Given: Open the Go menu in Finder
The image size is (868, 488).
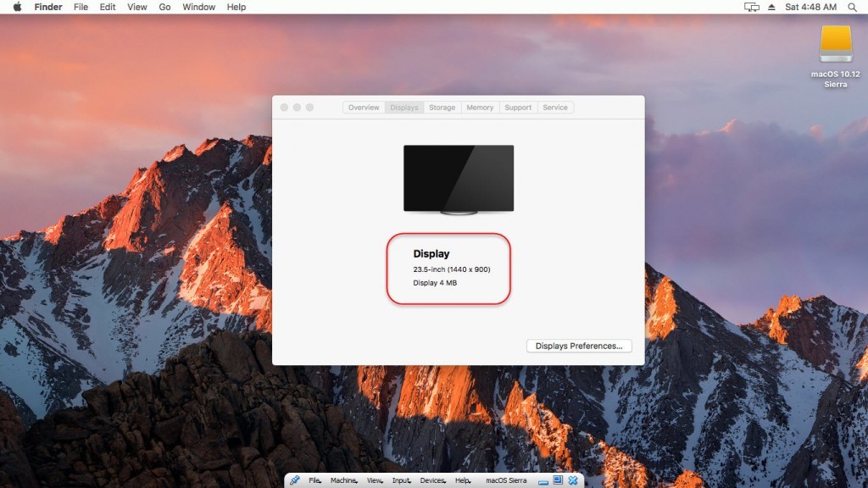Looking at the screenshot, I should pos(164,7).
